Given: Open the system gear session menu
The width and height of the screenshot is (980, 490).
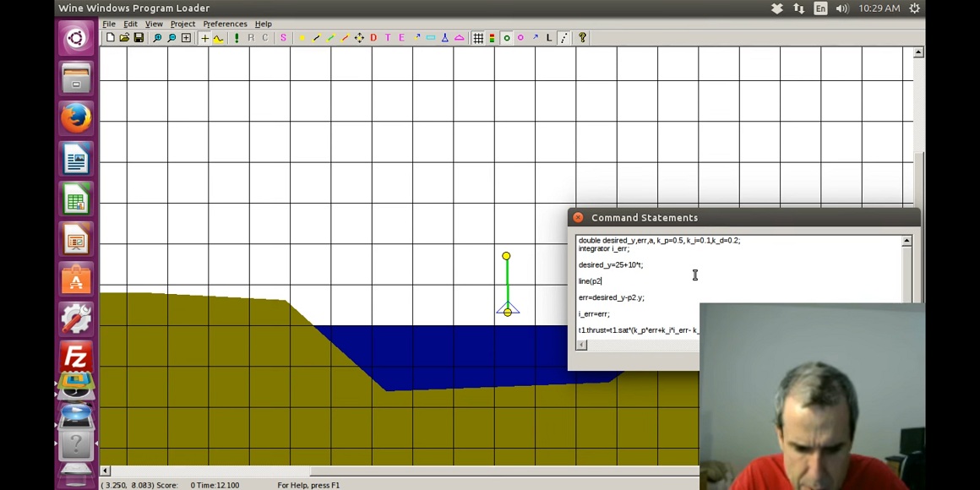Looking at the screenshot, I should pos(914,8).
